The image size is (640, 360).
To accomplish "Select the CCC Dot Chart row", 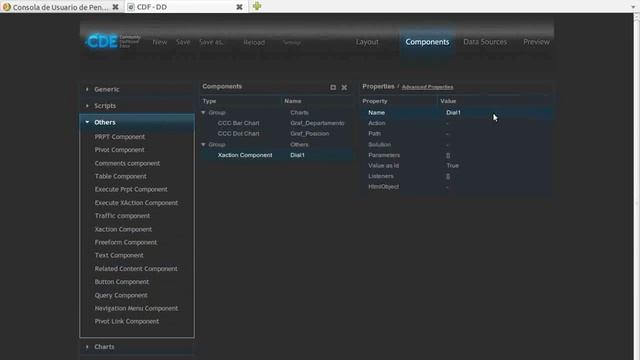I will click(x=276, y=133).
